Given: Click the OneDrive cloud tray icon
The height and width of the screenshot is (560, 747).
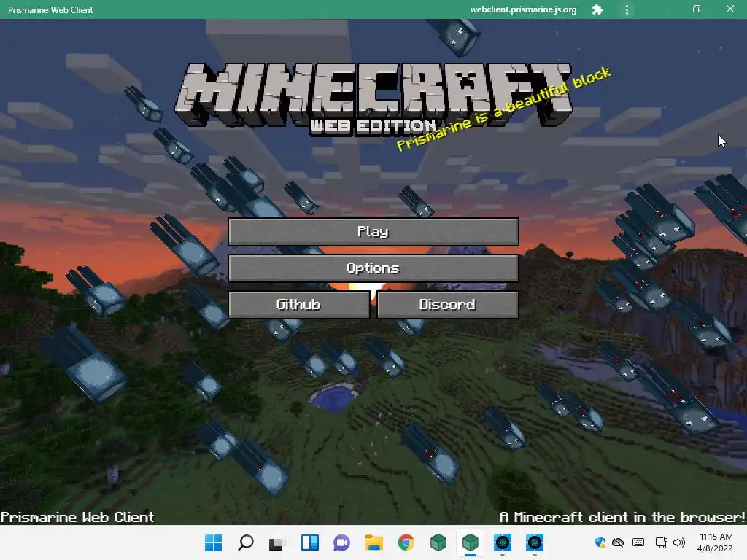Looking at the screenshot, I should tap(618, 542).
